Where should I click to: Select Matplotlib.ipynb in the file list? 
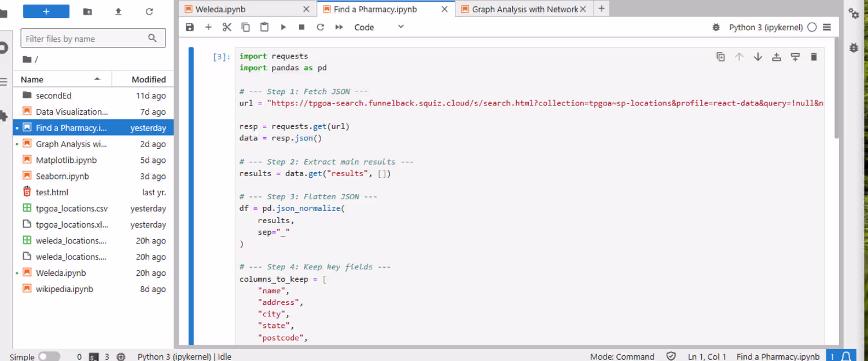[93, 160]
